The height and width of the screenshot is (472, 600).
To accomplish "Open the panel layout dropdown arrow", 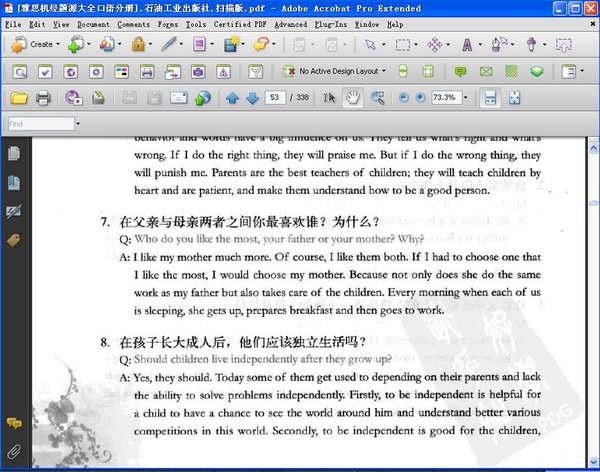I will click(x=582, y=71).
